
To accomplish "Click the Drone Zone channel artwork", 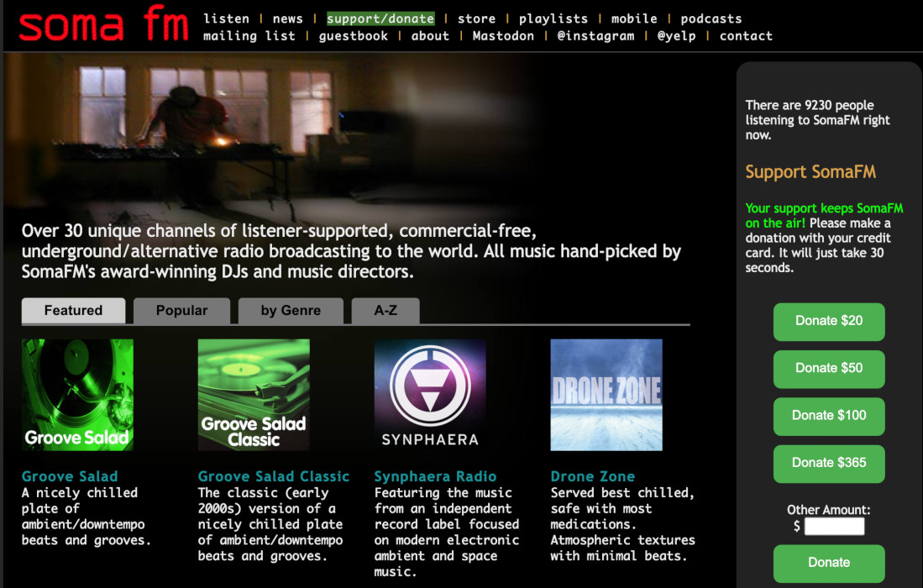I will pyautogui.click(x=606, y=395).
